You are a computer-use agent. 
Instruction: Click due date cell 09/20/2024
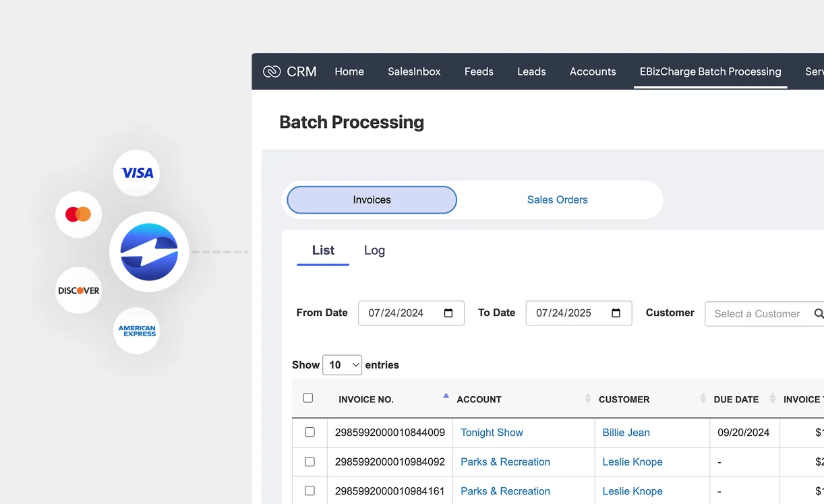point(743,433)
